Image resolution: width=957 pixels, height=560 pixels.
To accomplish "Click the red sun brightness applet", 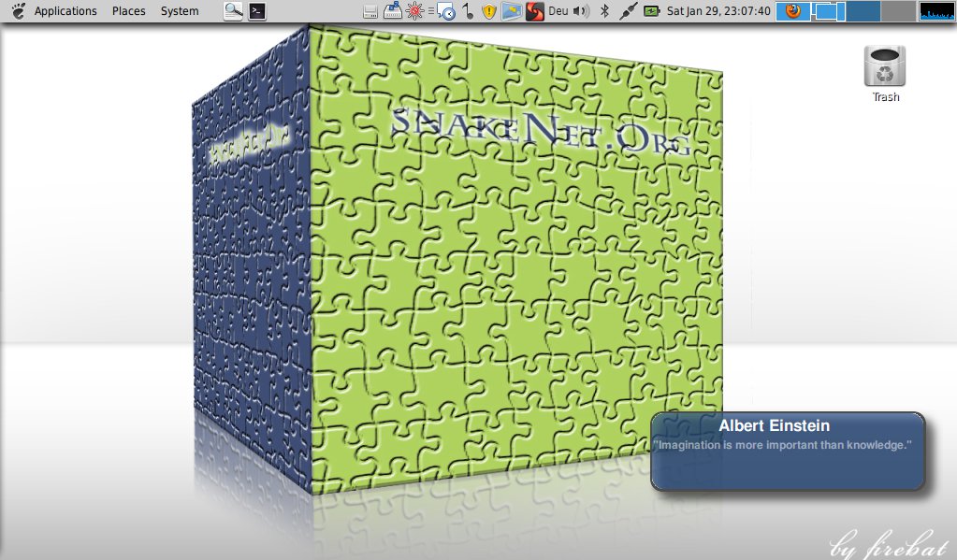I will pyautogui.click(x=415, y=11).
